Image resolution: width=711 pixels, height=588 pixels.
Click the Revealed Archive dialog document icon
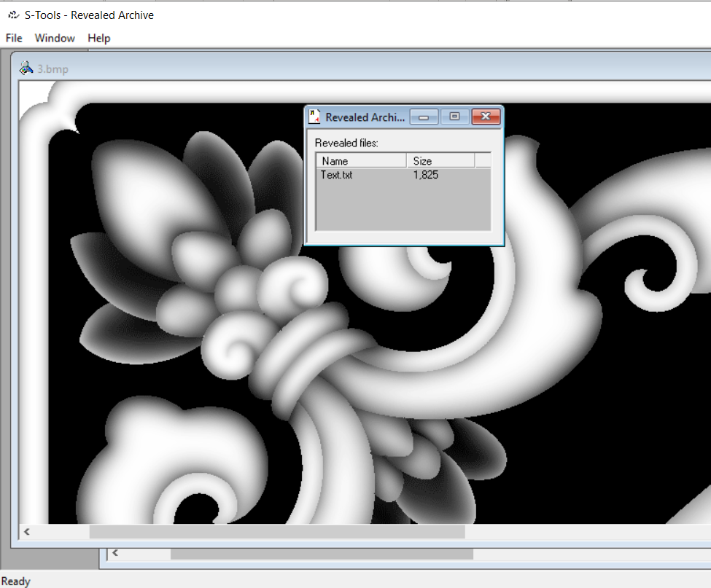point(314,117)
